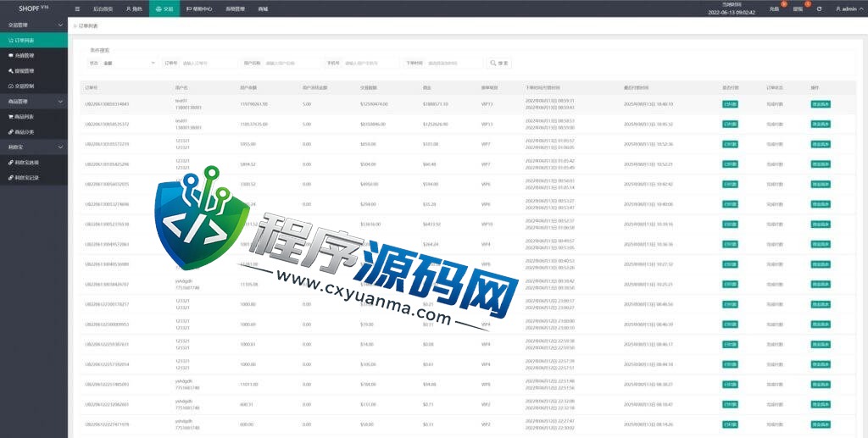The width and height of the screenshot is (868, 438).
Task: Toggle the hamburger menu icon in top bar
Action: click(x=77, y=8)
